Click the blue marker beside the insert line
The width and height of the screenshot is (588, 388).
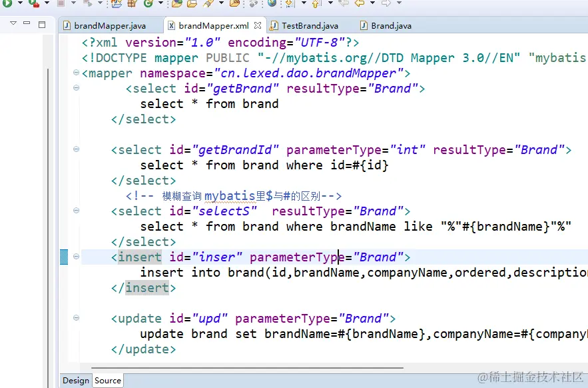pos(64,257)
